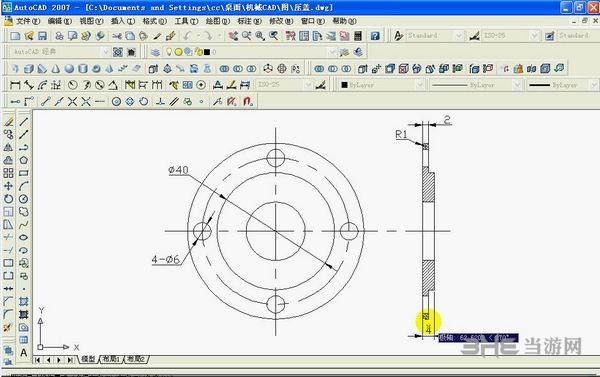This screenshot has width=600, height=377.
Task: Switch to the 模型 (Model) tab
Action: [88, 359]
